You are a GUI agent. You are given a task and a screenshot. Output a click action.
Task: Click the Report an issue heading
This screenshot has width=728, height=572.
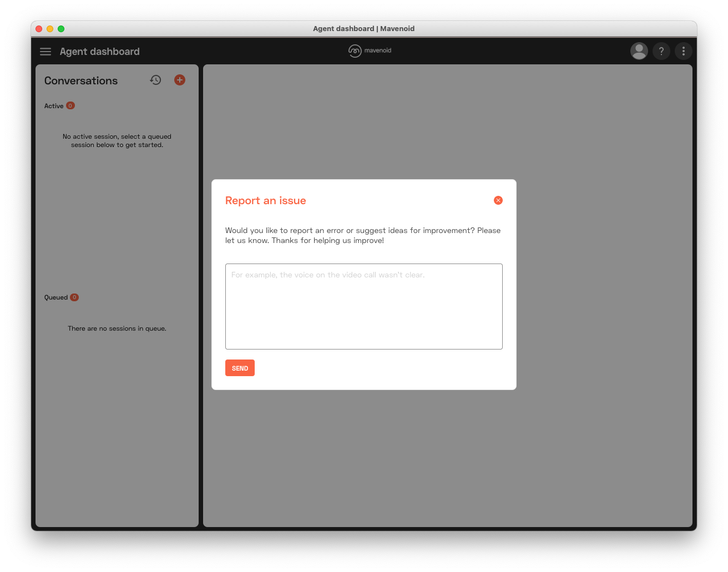pos(265,201)
